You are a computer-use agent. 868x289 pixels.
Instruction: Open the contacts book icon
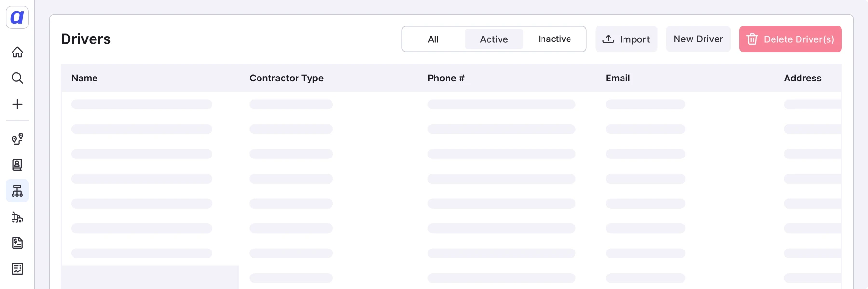point(17,165)
